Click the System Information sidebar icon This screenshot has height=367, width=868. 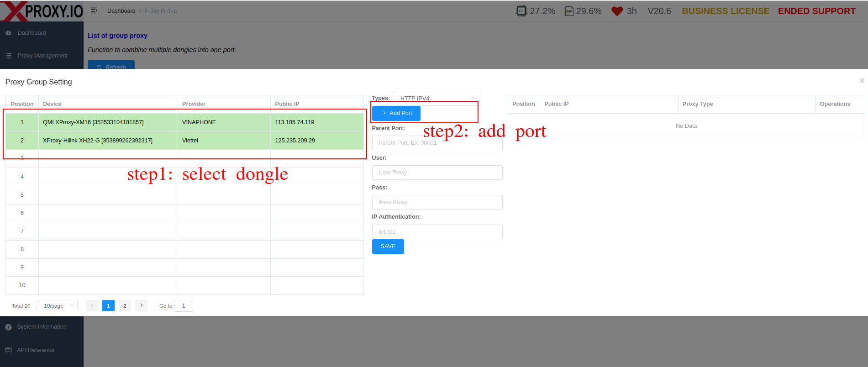[x=8, y=327]
